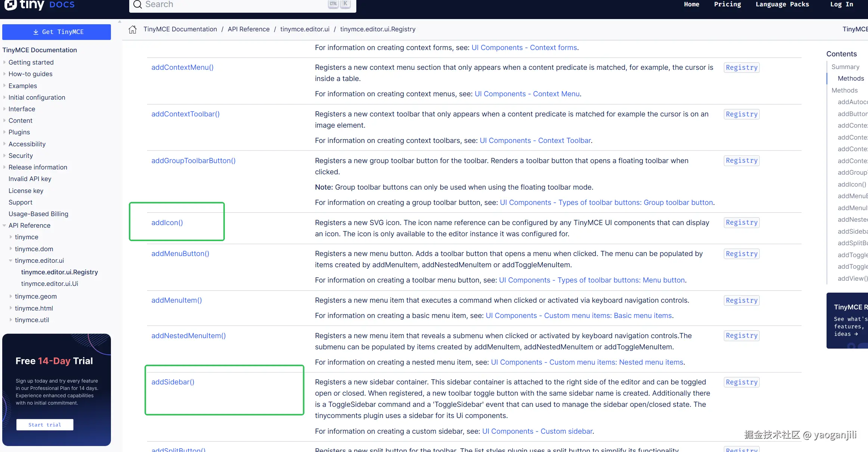Click UI Components - Context Menu link
This screenshot has height=452, width=868.
coord(527,94)
